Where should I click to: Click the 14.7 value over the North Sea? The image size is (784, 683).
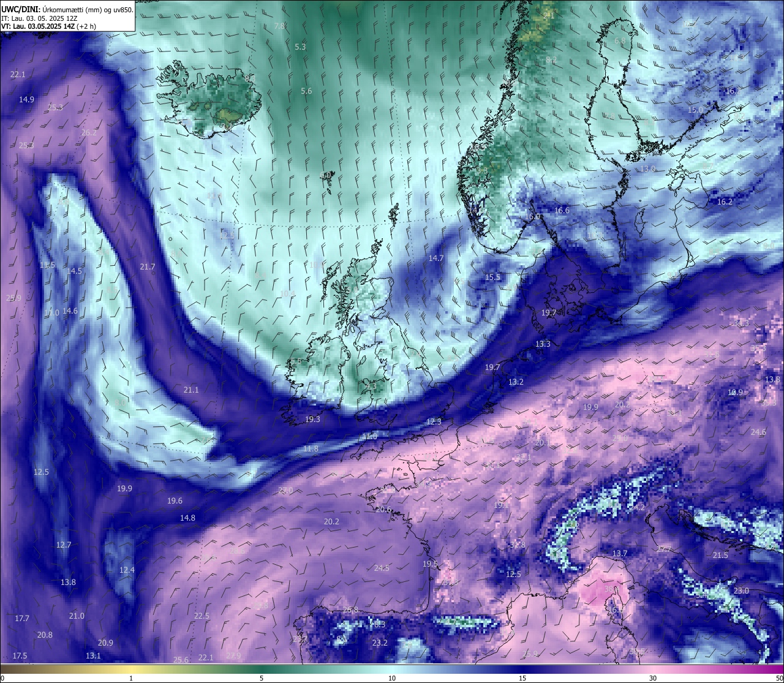pos(436,258)
